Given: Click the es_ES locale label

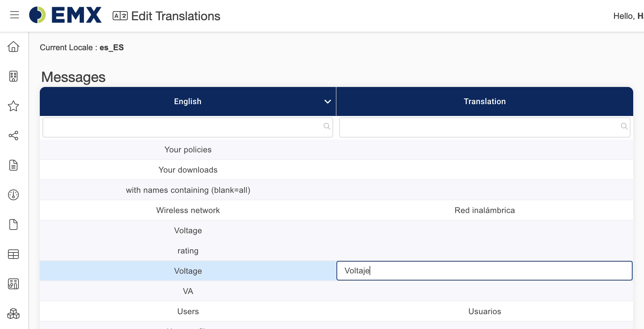Looking at the screenshot, I should (x=112, y=48).
